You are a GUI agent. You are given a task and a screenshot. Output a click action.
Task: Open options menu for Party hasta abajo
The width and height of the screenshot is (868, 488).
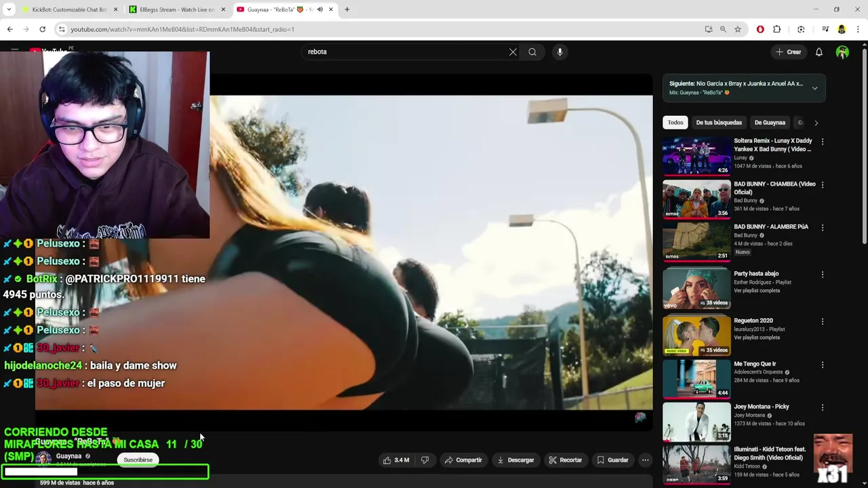(823, 274)
